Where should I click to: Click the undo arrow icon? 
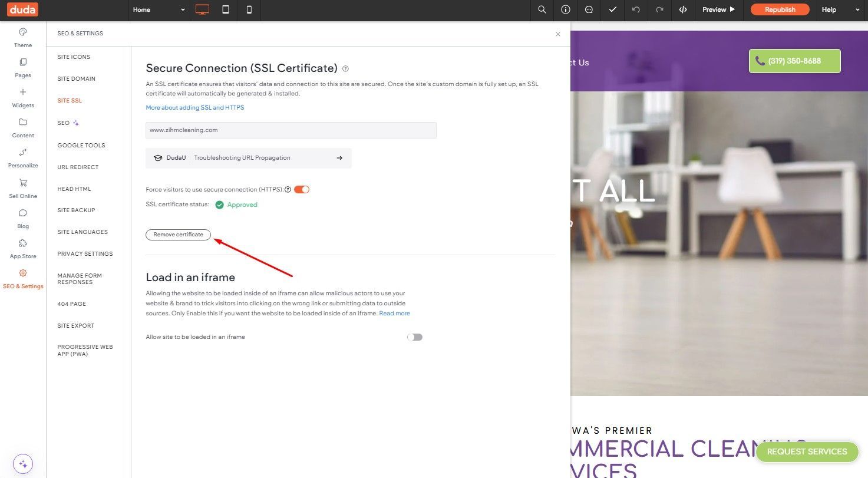click(x=636, y=9)
